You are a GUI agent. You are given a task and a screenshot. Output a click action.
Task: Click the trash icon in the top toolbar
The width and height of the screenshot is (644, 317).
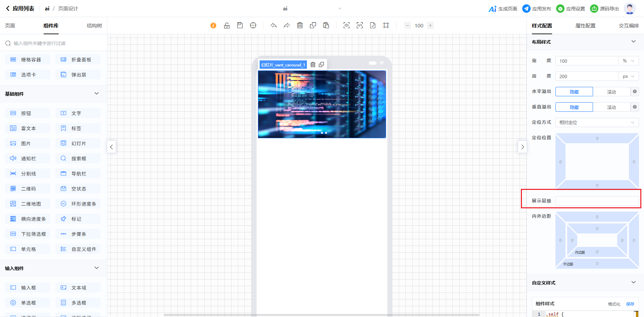300,25
